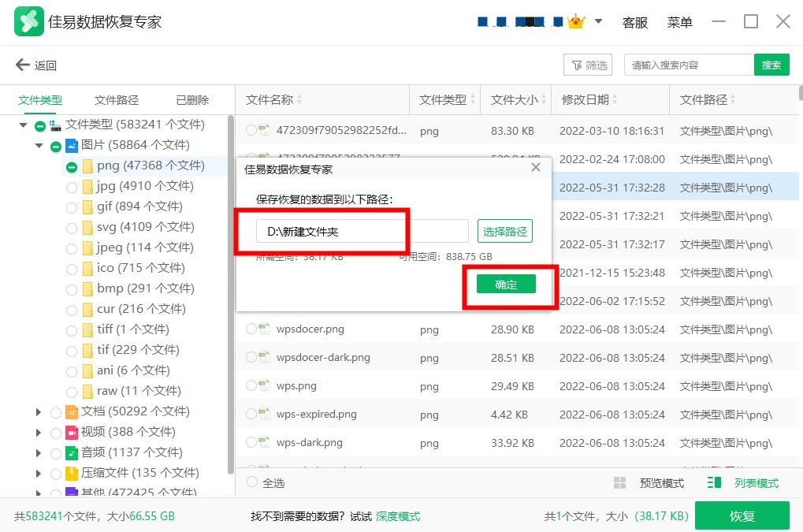Expand the 音频 tree node
Viewport: 803px width, 532px height.
click(39, 453)
